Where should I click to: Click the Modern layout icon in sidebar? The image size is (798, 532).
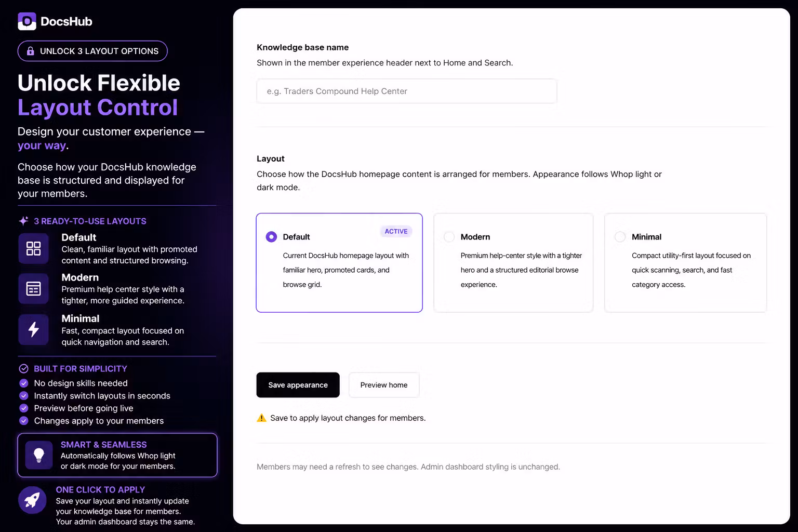tap(33, 288)
